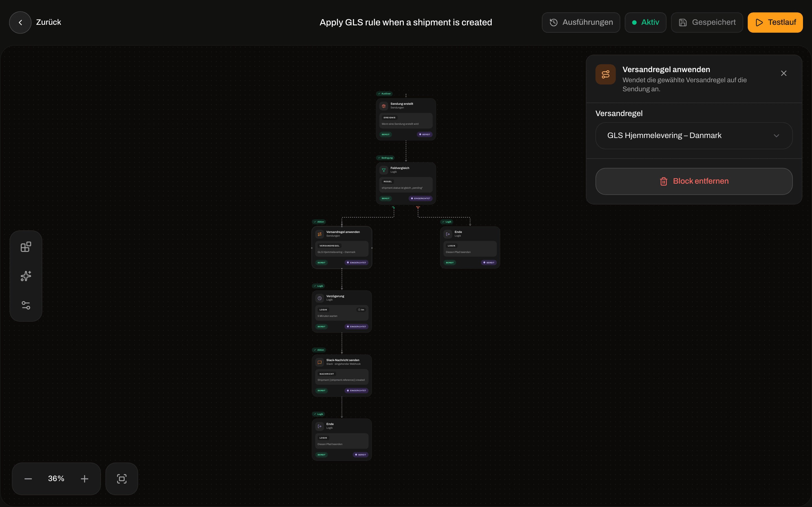Remove block with Block entfernen

click(694, 181)
